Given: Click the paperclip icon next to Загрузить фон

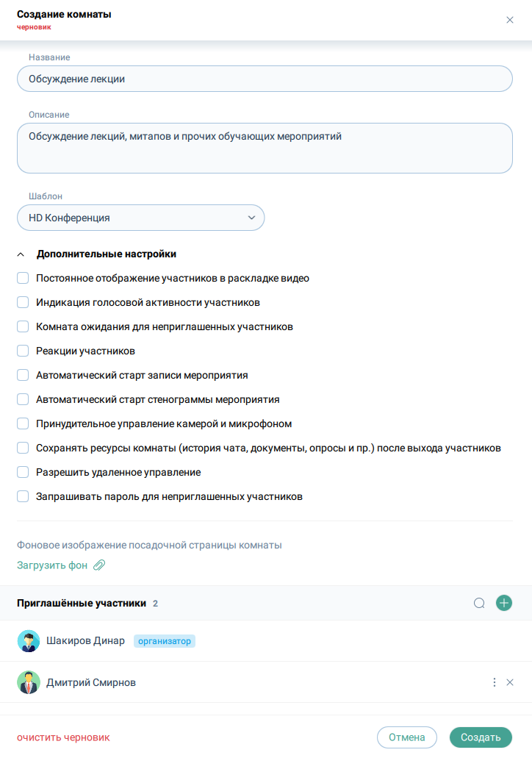Looking at the screenshot, I should tap(99, 565).
